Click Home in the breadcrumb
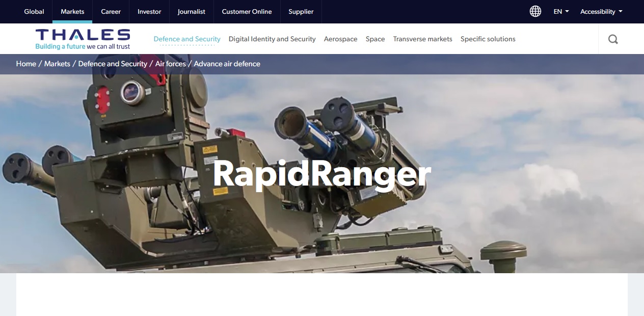Image resolution: width=644 pixels, height=316 pixels. click(26, 64)
